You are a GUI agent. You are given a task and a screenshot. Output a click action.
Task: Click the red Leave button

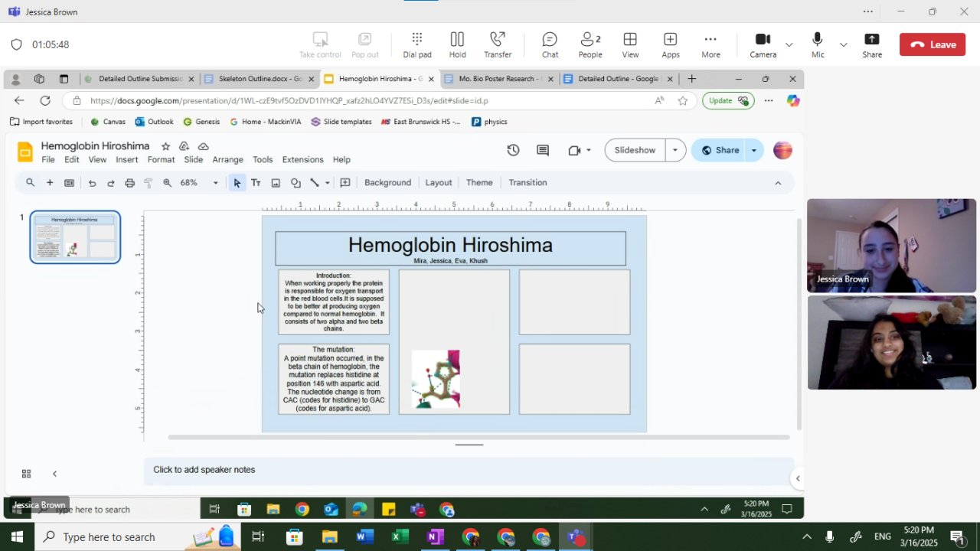click(x=933, y=44)
